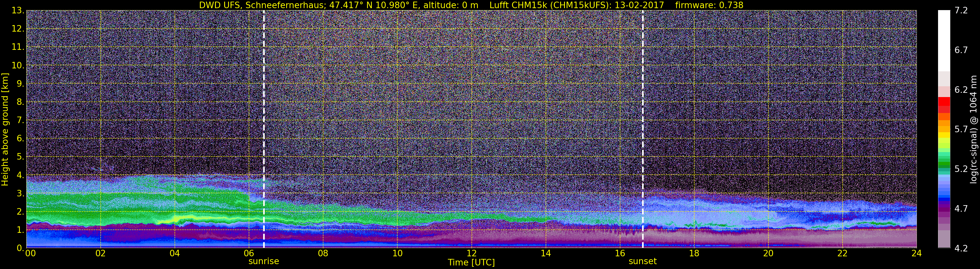Click the 'Time [UTC]' axis label

(x=471, y=262)
